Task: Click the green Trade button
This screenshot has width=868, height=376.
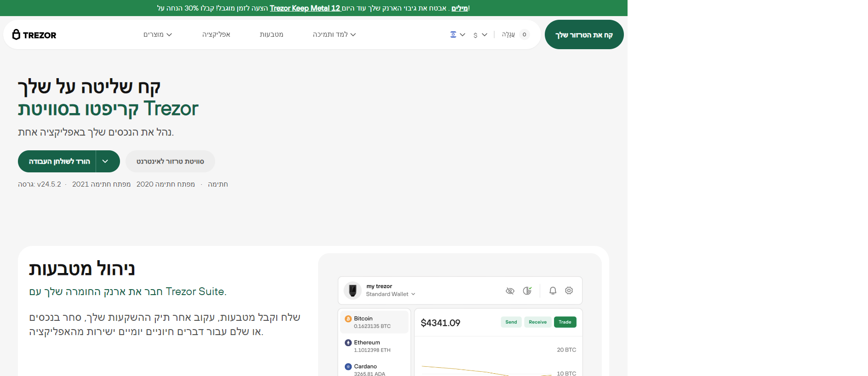Action: 565,322
